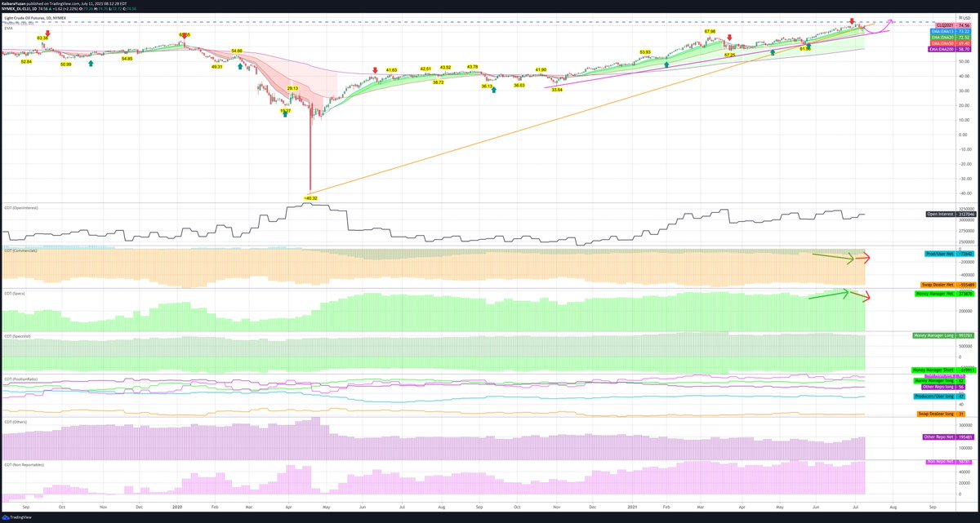Select the EMA indicator legend label
This screenshot has width=980, height=523.
7,29
